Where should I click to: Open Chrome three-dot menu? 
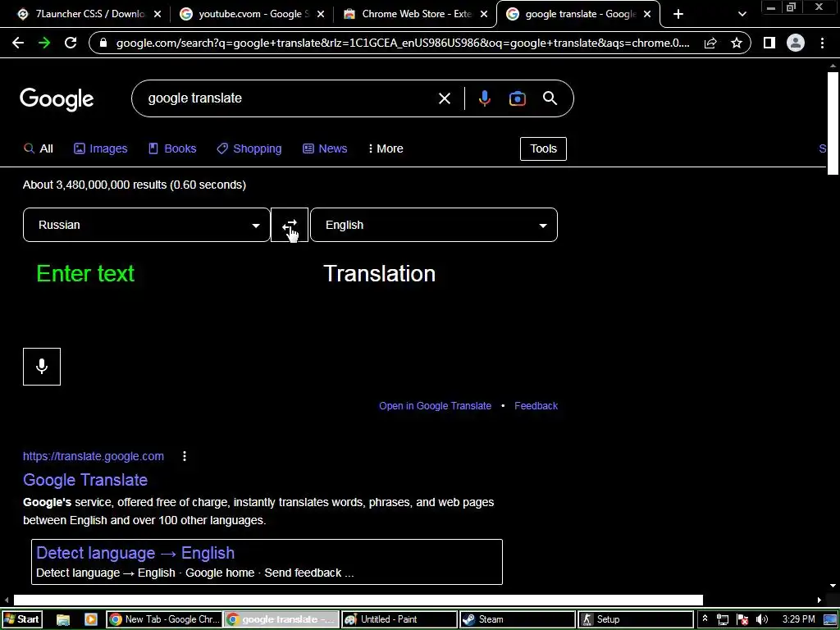822,43
